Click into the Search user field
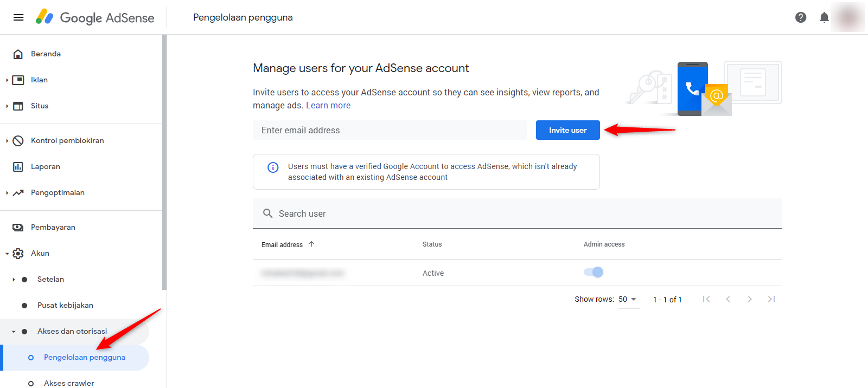 518,214
